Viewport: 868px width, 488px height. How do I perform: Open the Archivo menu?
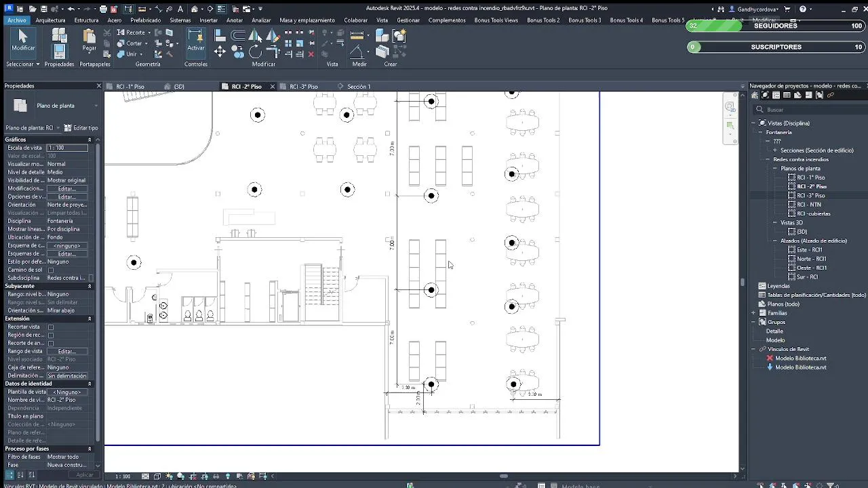(16, 20)
